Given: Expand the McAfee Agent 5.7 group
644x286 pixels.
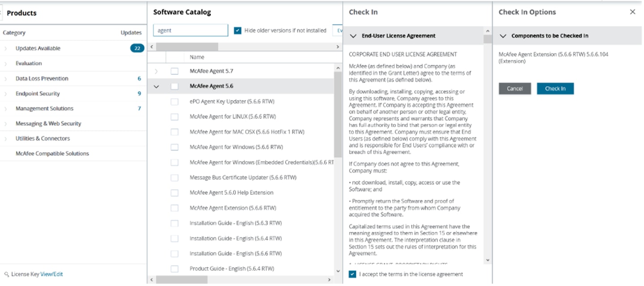Looking at the screenshot, I should (156, 71).
